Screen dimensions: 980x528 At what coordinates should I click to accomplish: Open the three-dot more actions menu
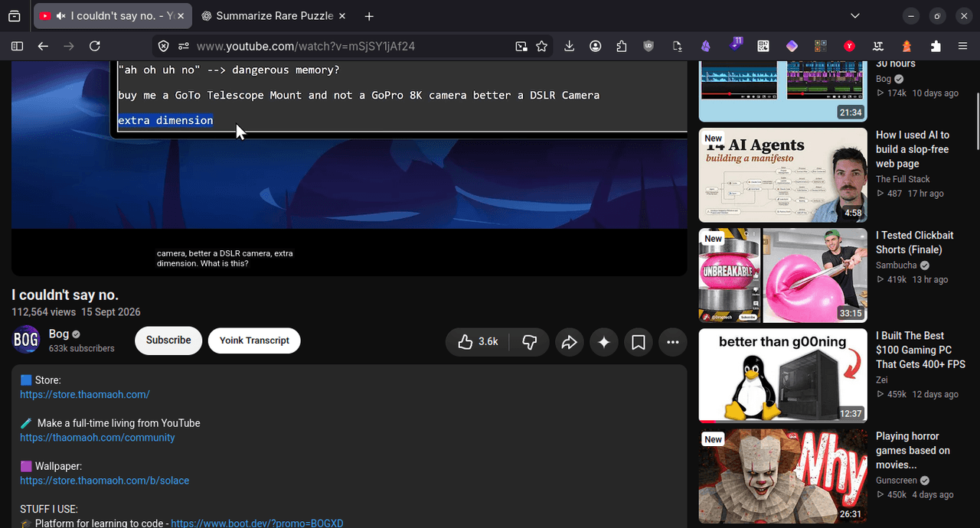pyautogui.click(x=673, y=342)
